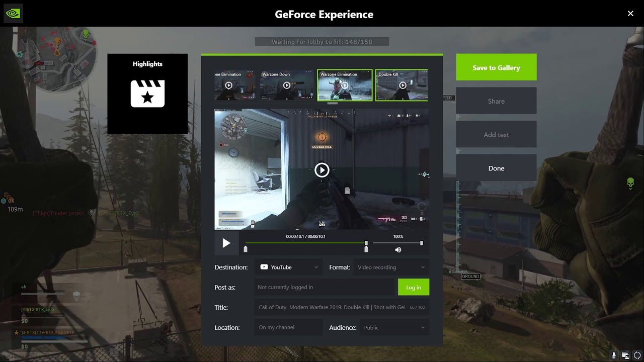Click the trim start handle on the timeline

pyautogui.click(x=246, y=249)
